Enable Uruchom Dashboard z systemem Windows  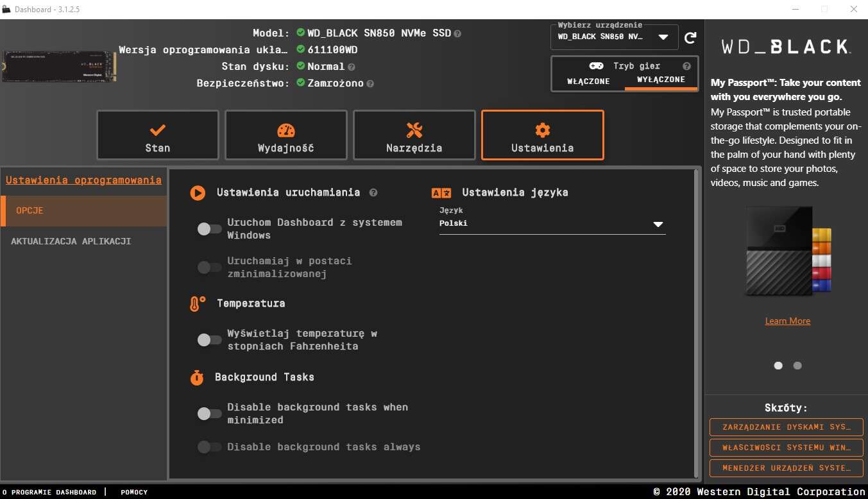coord(209,229)
